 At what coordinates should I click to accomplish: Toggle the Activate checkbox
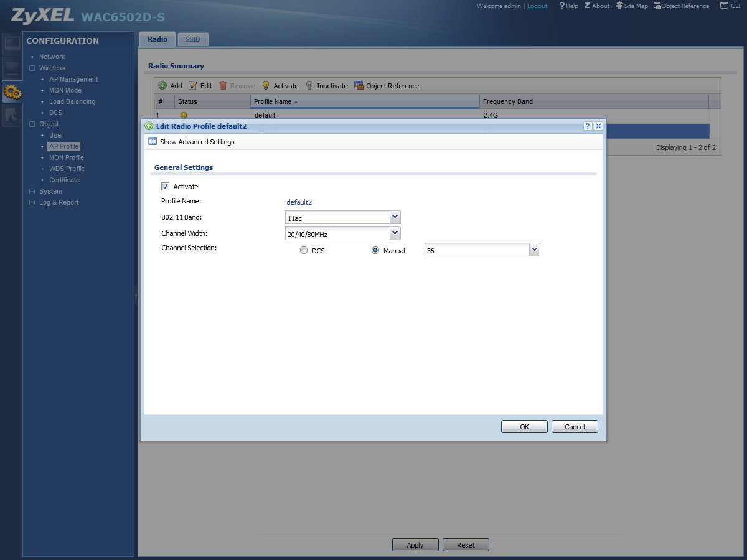[x=165, y=186]
